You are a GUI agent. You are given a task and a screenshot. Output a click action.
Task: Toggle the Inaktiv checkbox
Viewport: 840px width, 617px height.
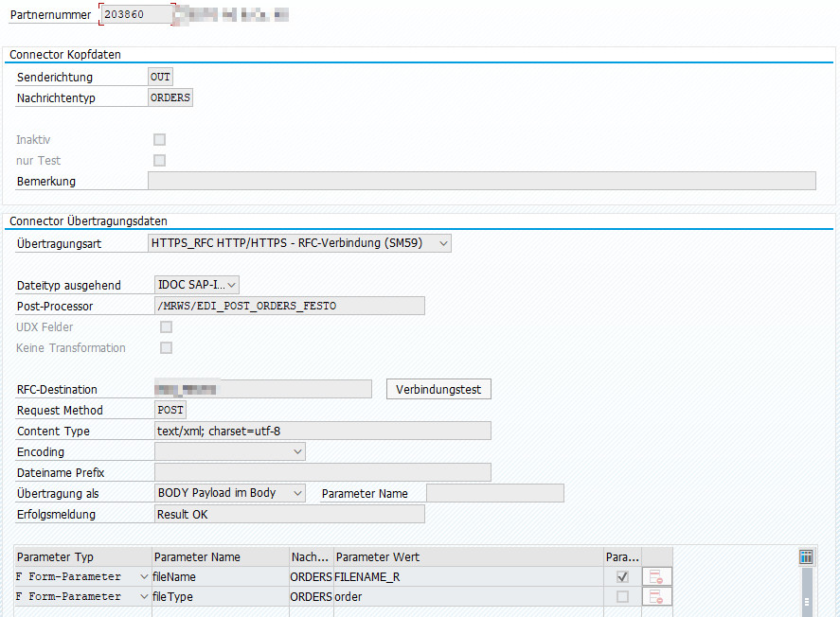(159, 140)
